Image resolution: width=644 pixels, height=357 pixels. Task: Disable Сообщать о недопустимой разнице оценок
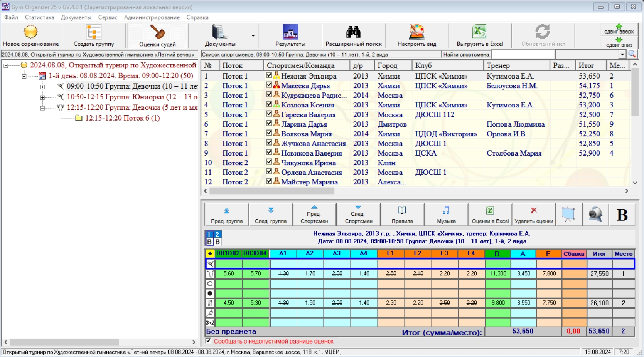(208, 341)
